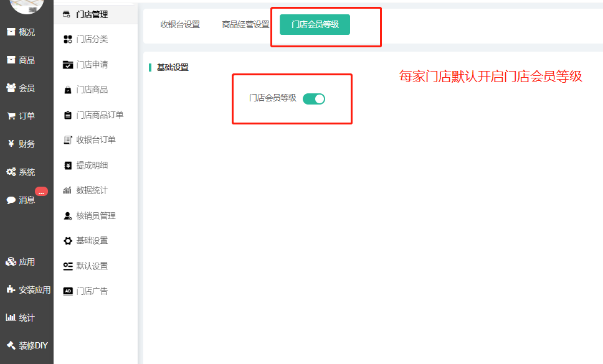Click the 门店申请 folder check icon
Image resolution: width=603 pixels, height=364 pixels.
pyautogui.click(x=68, y=65)
